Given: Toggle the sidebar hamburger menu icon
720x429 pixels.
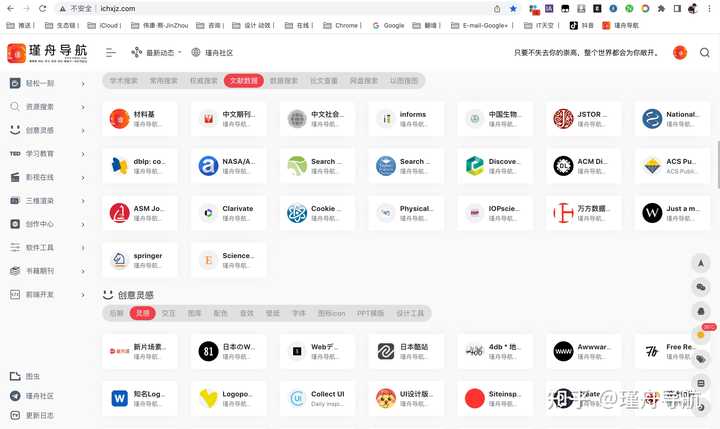Looking at the screenshot, I should click(110, 53).
